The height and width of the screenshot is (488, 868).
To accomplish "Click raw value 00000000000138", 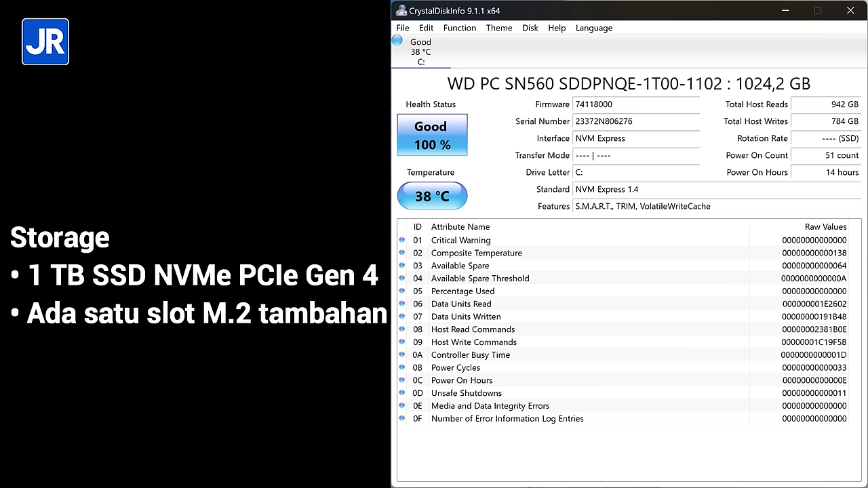I will [814, 253].
